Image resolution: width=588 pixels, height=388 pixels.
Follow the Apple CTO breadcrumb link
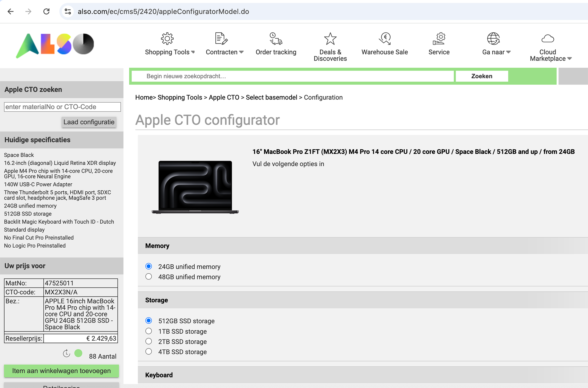tap(224, 97)
